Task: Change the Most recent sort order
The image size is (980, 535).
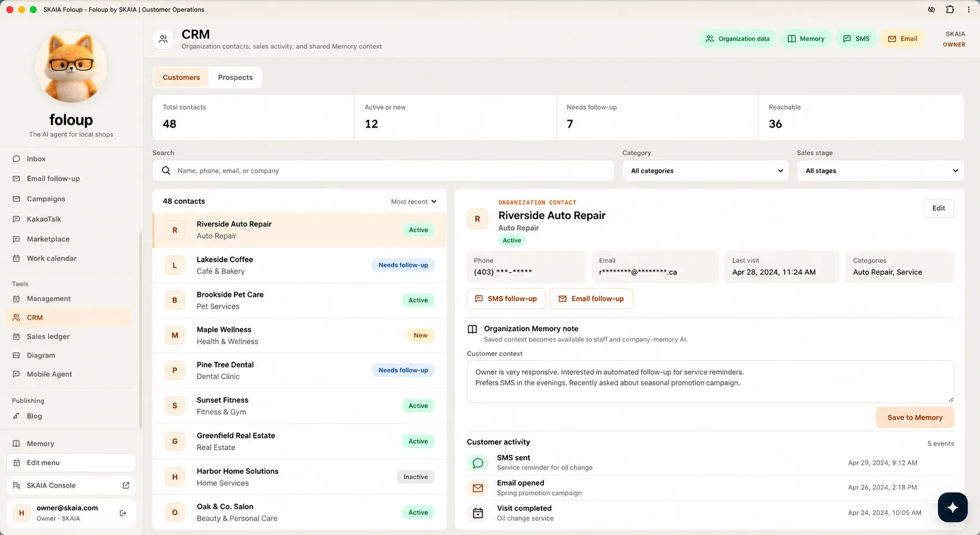Action: click(413, 201)
